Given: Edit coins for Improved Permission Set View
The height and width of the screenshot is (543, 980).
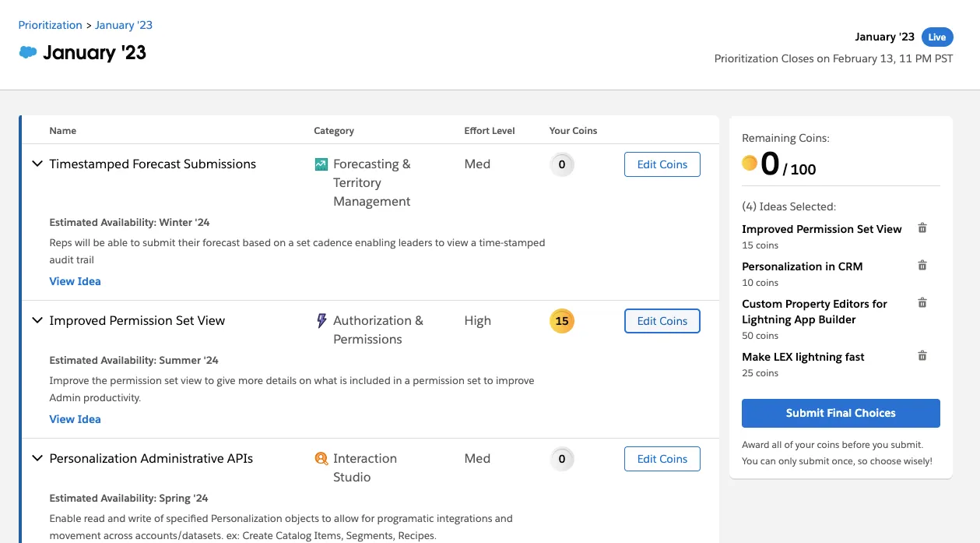Looking at the screenshot, I should [662, 321].
